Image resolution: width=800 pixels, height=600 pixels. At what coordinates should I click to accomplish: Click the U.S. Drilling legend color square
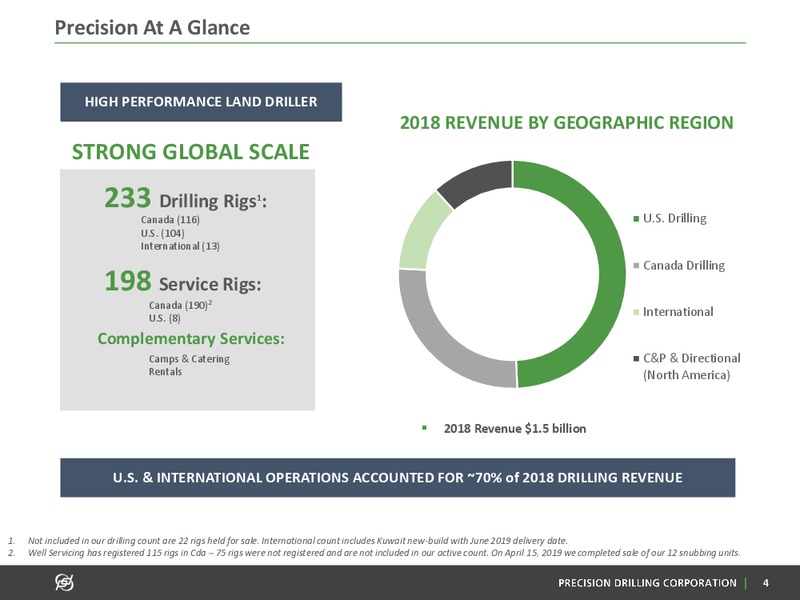click(x=636, y=219)
